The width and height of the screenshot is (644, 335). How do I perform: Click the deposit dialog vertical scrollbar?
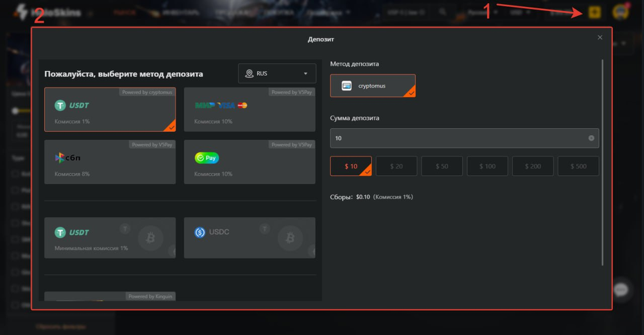click(x=603, y=162)
